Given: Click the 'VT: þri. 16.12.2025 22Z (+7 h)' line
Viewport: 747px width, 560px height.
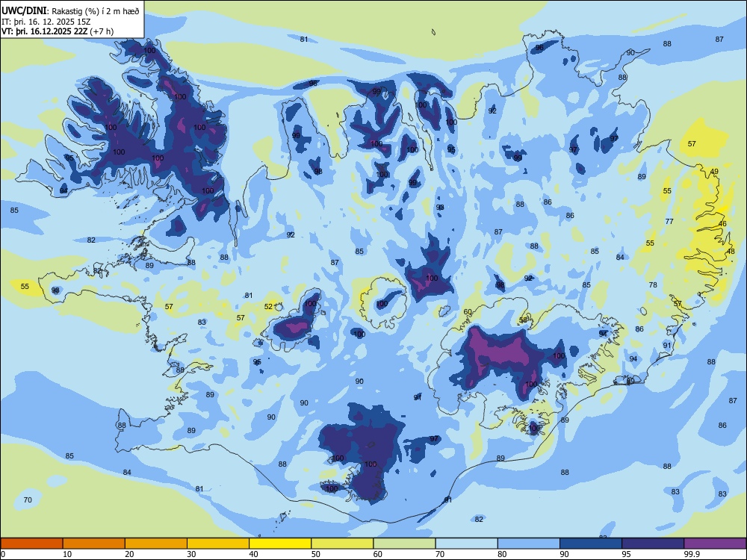Looking at the screenshot, I should click(58, 31).
